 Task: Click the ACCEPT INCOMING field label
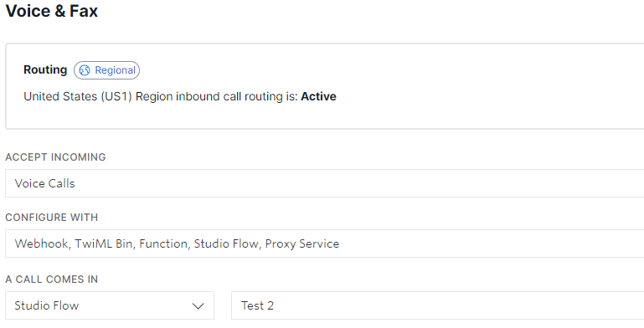pos(55,157)
